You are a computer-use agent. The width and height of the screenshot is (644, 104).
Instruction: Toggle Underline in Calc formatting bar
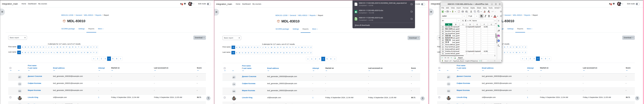[489, 16]
